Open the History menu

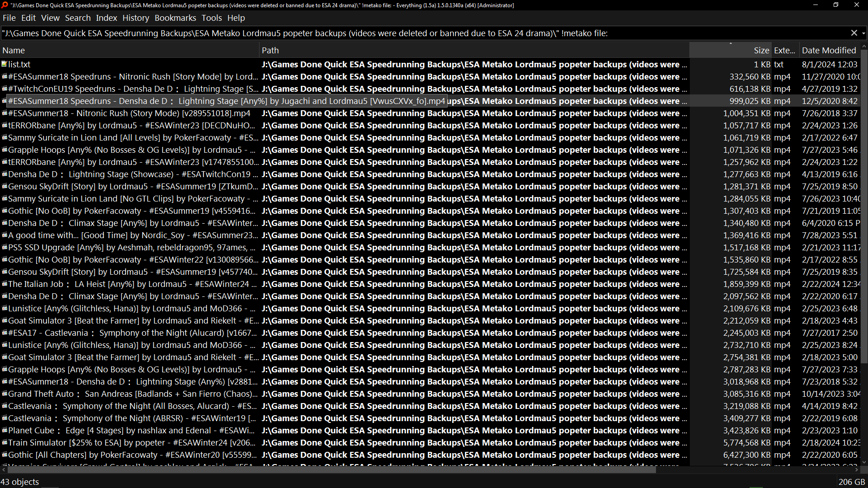point(136,18)
